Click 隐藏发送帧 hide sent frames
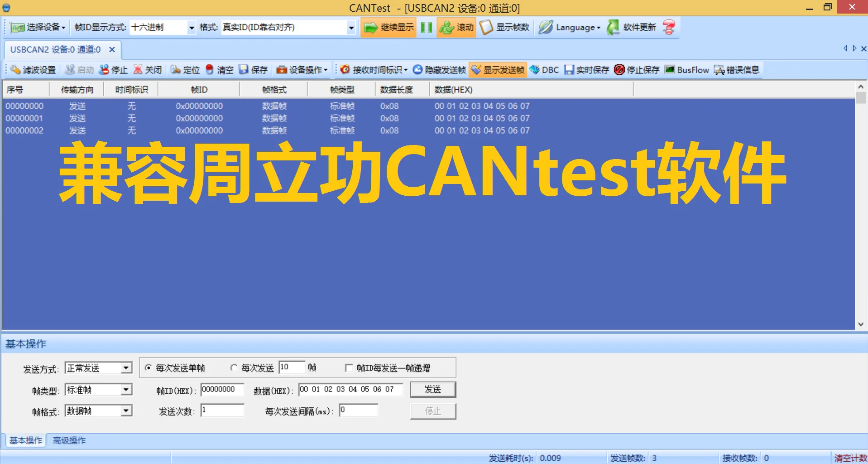 [x=439, y=70]
